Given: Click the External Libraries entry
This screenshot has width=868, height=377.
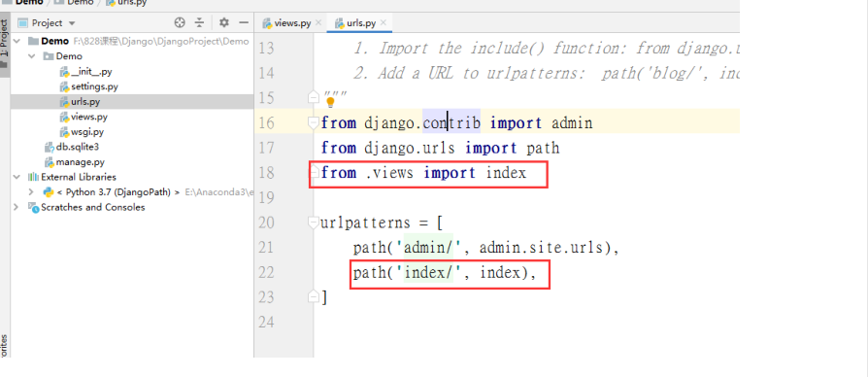Looking at the screenshot, I should [x=78, y=177].
